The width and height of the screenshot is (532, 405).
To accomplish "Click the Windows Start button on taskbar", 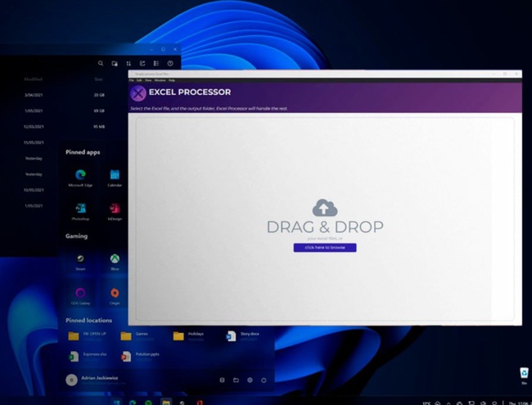I will coord(116,403).
